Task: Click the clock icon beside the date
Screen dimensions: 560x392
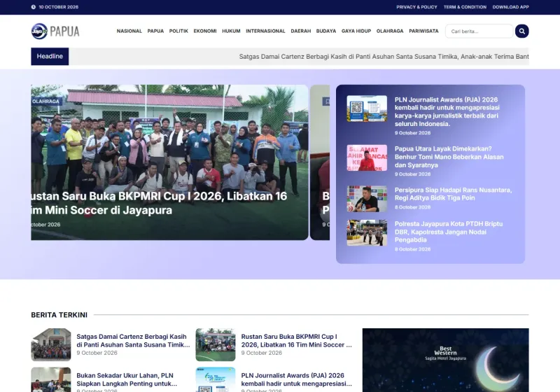Action: [x=33, y=7]
